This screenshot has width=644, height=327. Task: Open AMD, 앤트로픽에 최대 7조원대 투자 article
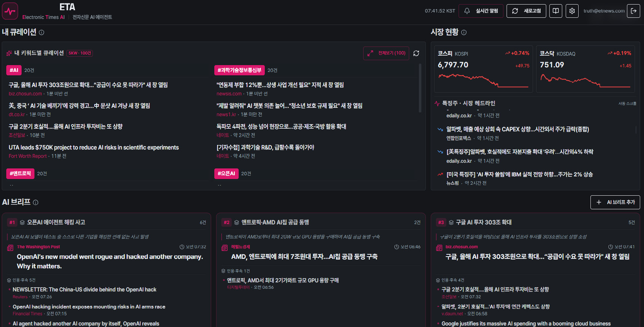304,257
